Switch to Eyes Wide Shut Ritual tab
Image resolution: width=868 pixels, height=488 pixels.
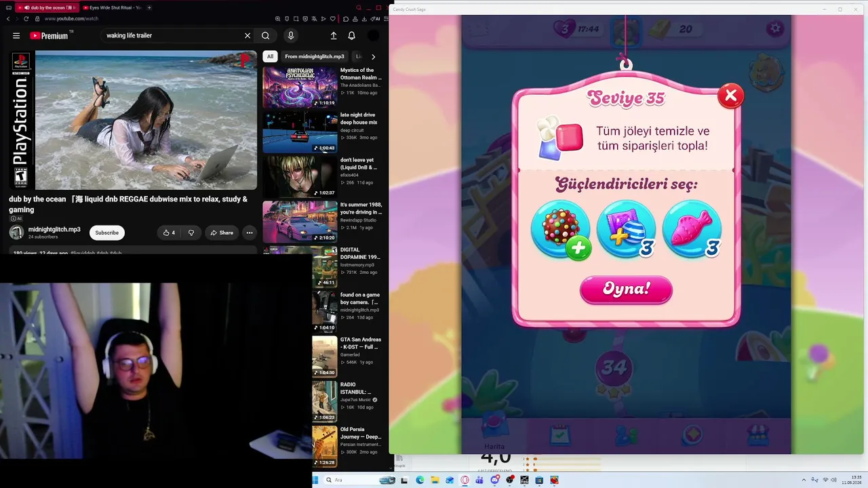[112, 7]
